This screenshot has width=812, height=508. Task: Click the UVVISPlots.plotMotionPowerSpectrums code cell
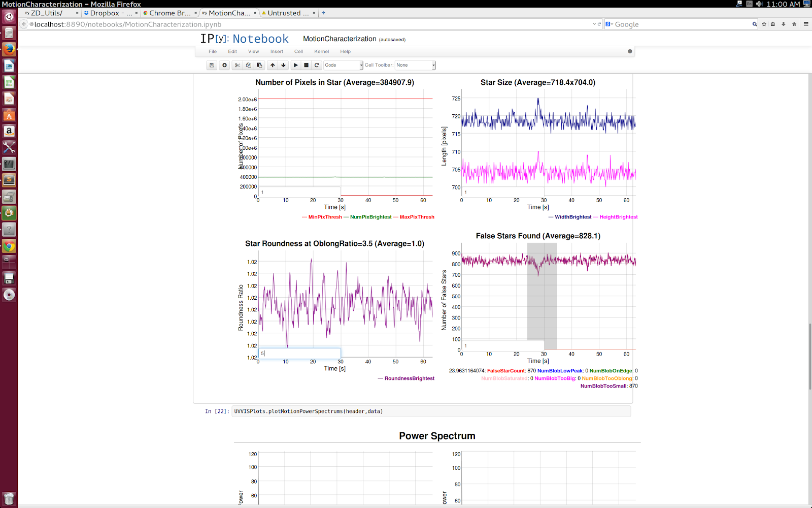431,411
